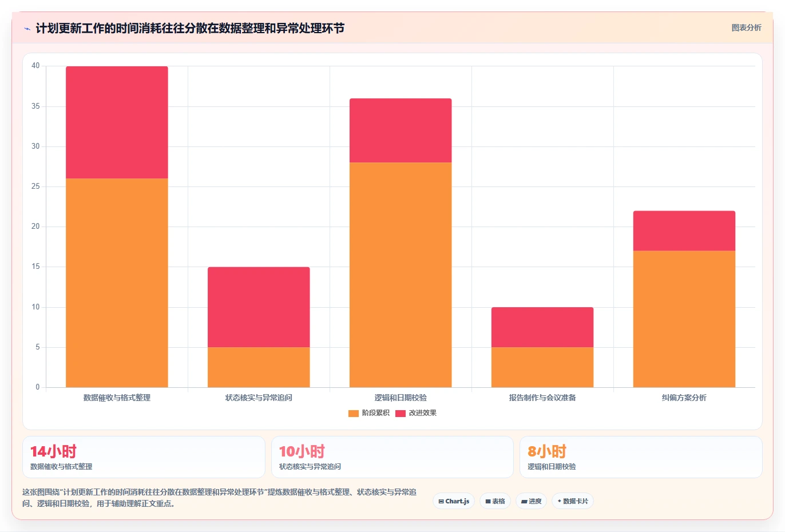Open the 8小时 逻辑和日期校验 card

pyautogui.click(x=641, y=457)
